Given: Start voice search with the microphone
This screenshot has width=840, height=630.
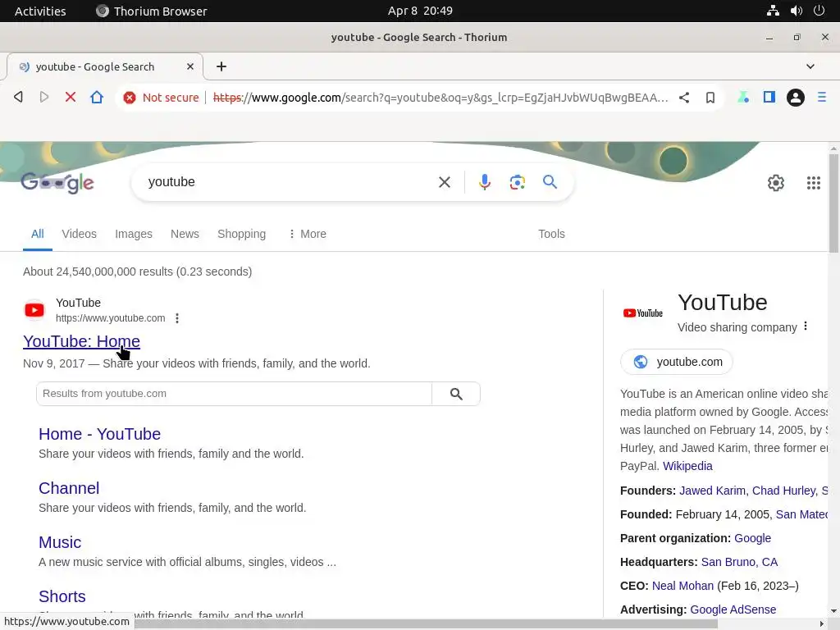Looking at the screenshot, I should point(484,182).
